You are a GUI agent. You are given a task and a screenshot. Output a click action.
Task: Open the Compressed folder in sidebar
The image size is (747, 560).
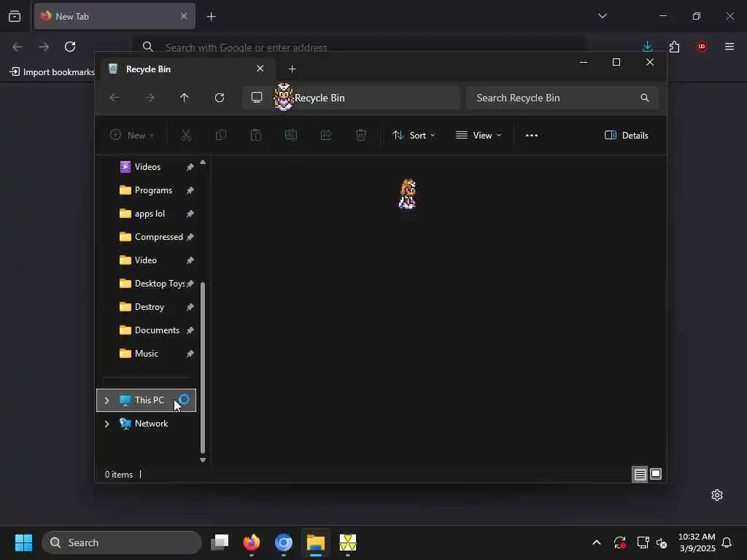pos(152,237)
